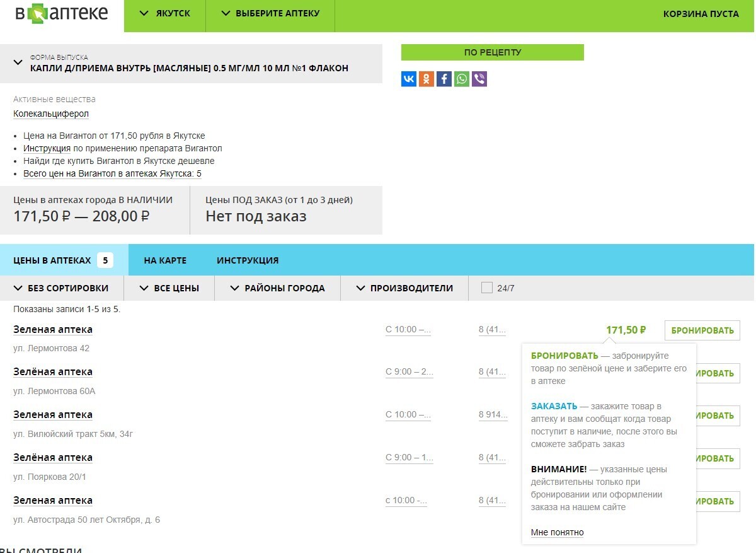The image size is (756, 553).
Task: Show opening hours for ул. Лермонтова 60А
Action: point(409,371)
